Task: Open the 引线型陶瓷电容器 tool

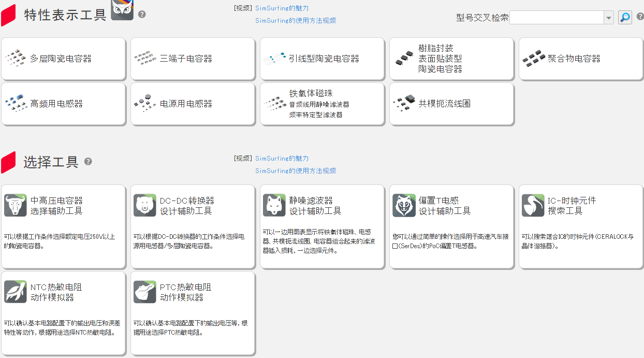Action: [x=321, y=58]
